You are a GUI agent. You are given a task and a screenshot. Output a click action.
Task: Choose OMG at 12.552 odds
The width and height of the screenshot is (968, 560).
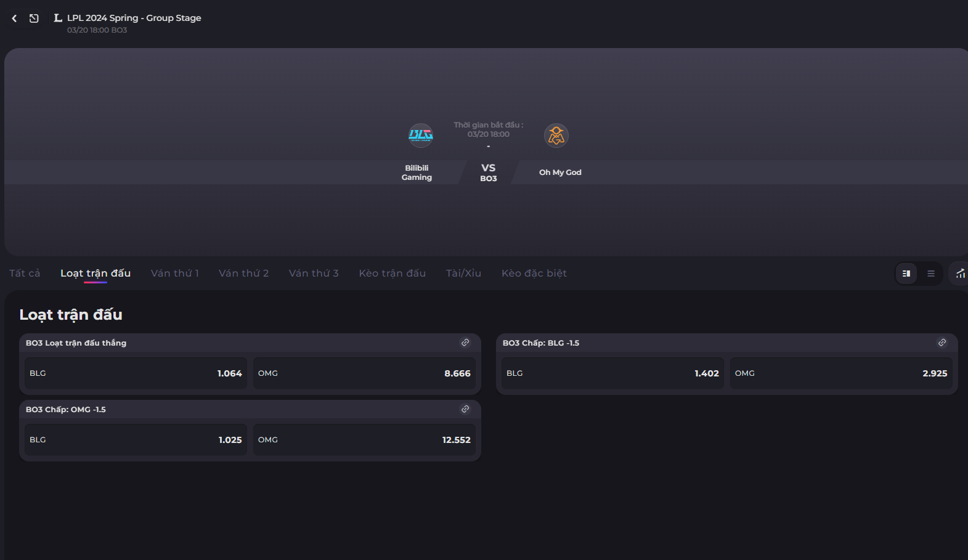364,440
